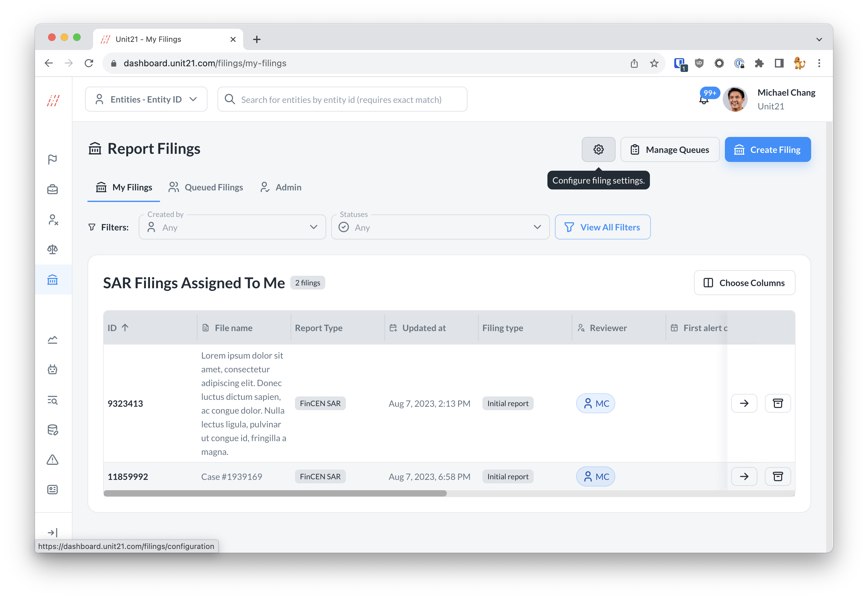
Task: Click the warning triangle sidebar icon
Action: [52, 459]
